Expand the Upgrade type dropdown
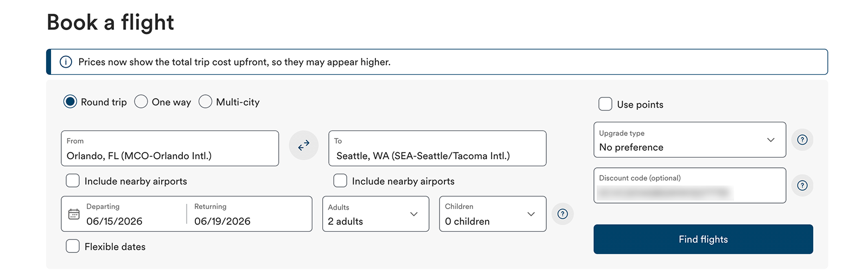The width and height of the screenshot is (868, 280). 689,140
